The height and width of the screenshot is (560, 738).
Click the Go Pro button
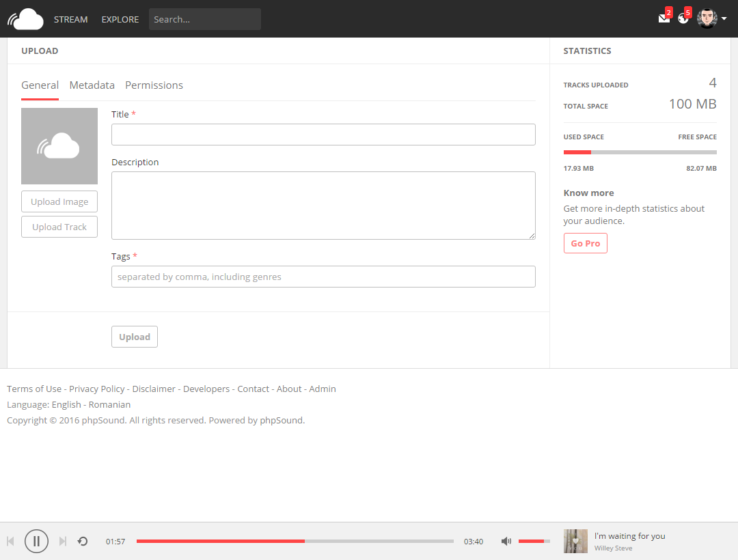[585, 243]
